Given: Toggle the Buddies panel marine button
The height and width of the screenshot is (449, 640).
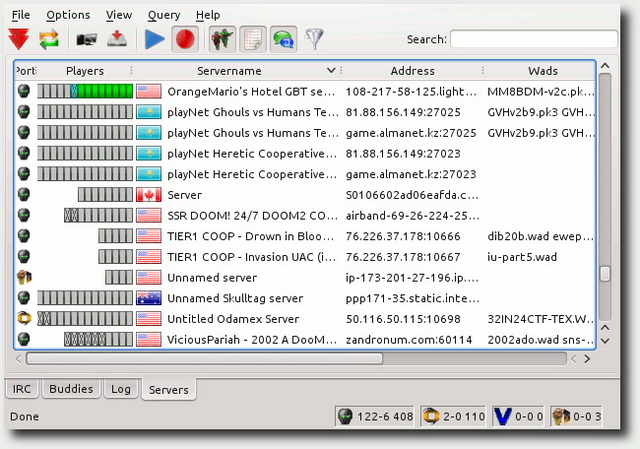Looking at the screenshot, I should click(222, 40).
